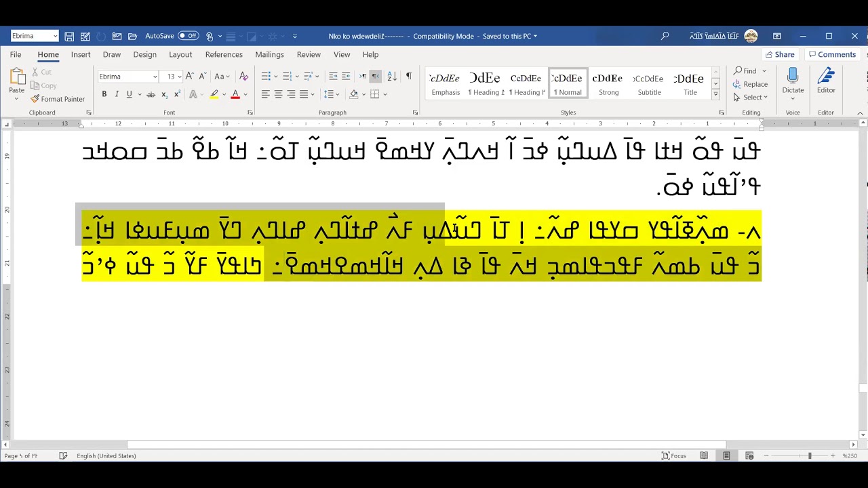Set left-to-right text direction

(363, 77)
